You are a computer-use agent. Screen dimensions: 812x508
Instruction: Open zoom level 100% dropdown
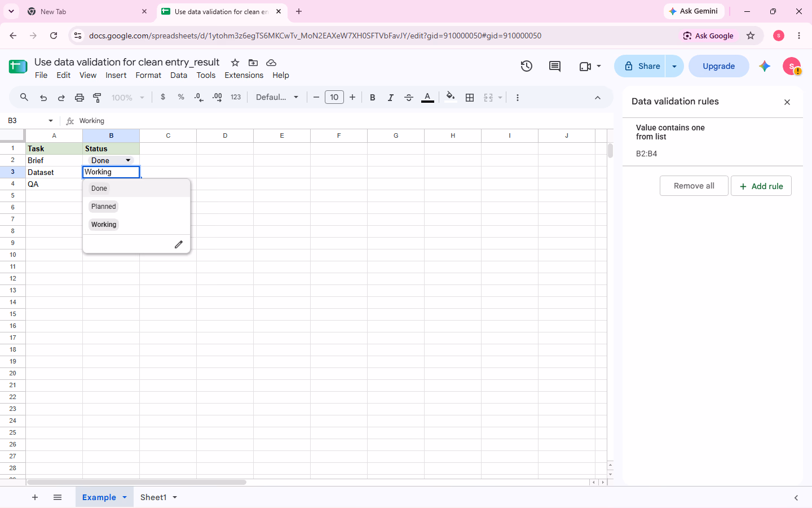128,98
